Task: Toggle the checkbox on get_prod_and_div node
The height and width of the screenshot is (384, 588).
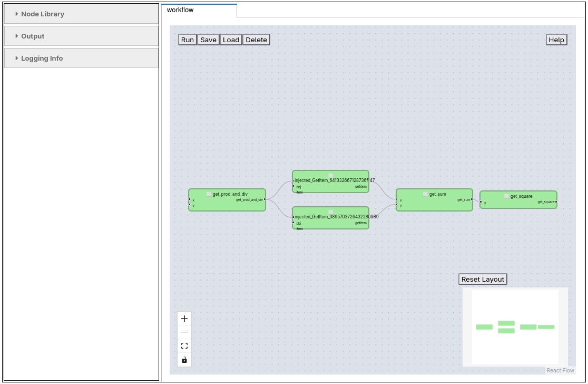Action: coord(209,194)
